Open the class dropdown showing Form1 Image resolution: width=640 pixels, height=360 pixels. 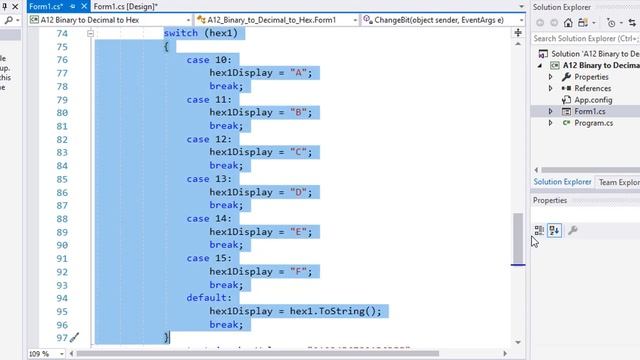click(x=355, y=20)
